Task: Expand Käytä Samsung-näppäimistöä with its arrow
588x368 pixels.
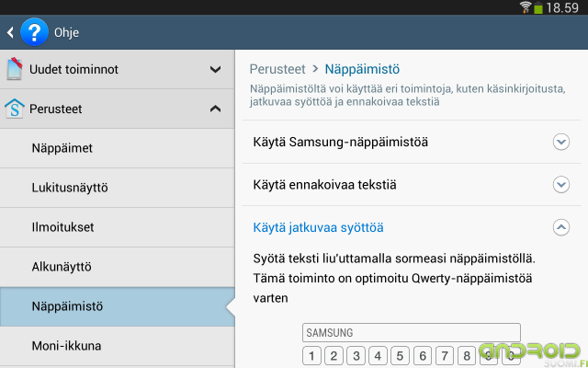Action: [561, 142]
